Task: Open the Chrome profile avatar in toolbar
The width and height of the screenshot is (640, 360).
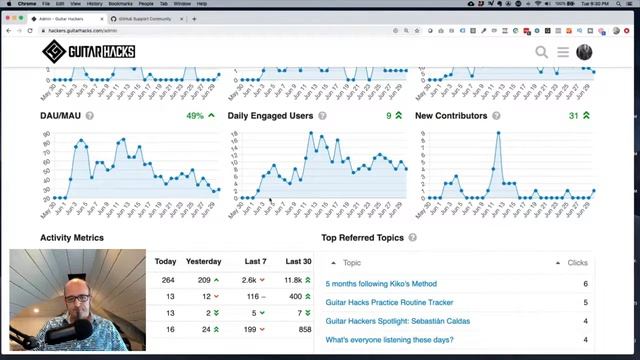Action: point(616,31)
